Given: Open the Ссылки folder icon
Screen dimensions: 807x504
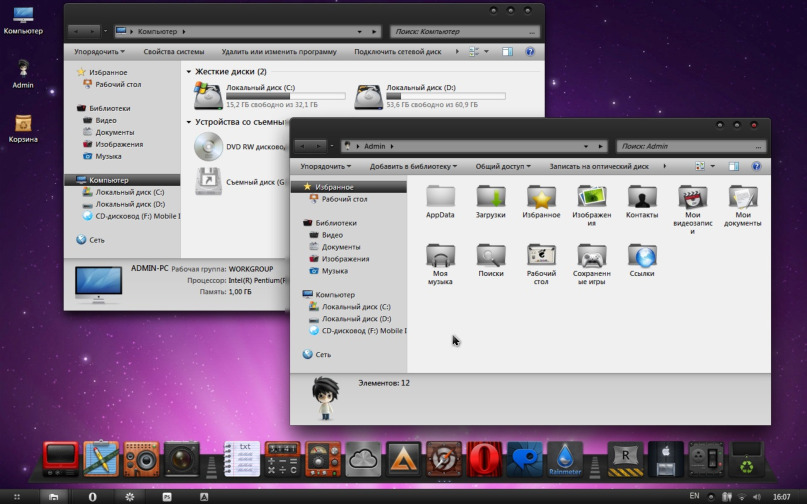Looking at the screenshot, I should click(641, 255).
